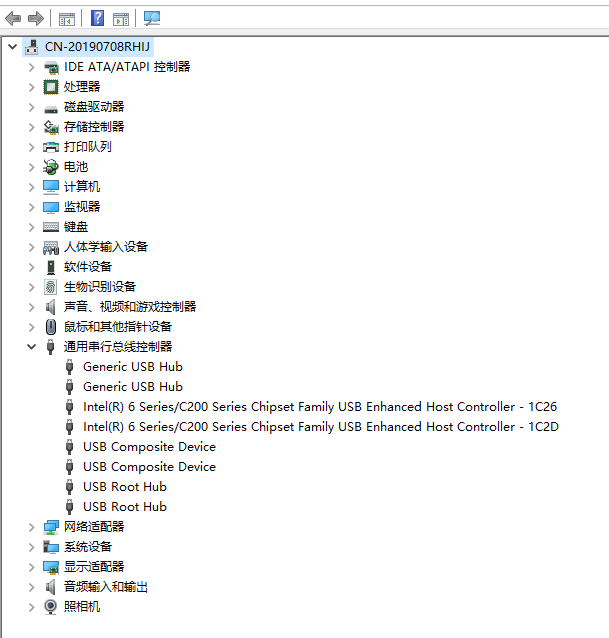The image size is (609, 638).
Task: Select the 音频输入和输出 category label
Action: coord(106,587)
